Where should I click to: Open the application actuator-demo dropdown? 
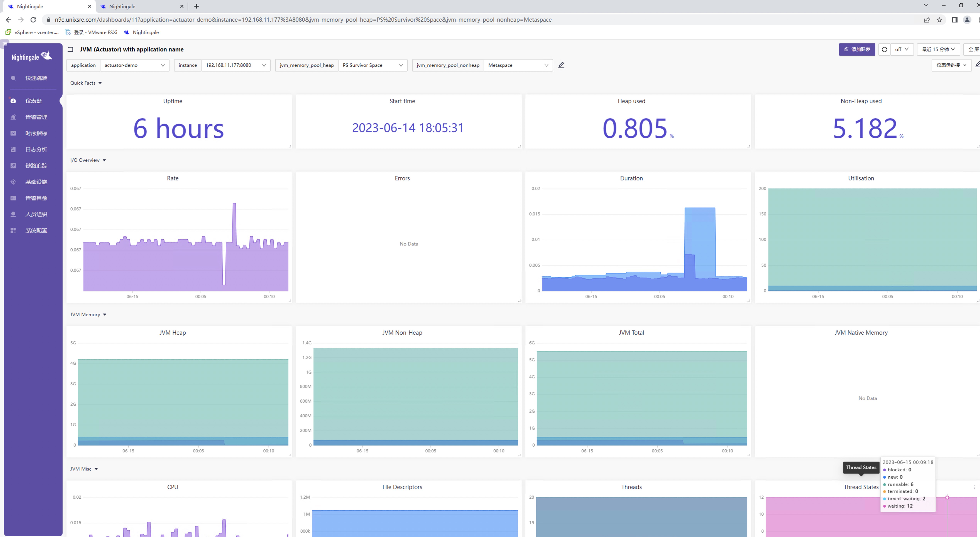(x=134, y=65)
